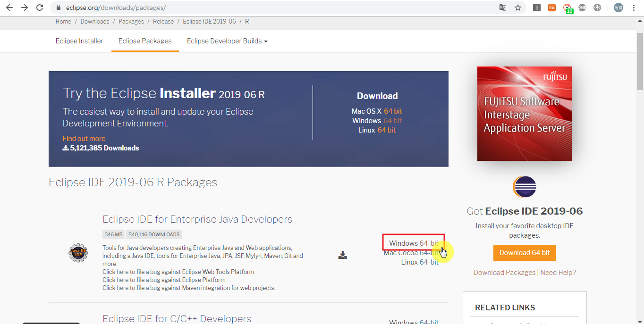Reload the page with refresh icon
This screenshot has height=324, width=644.
point(40,8)
